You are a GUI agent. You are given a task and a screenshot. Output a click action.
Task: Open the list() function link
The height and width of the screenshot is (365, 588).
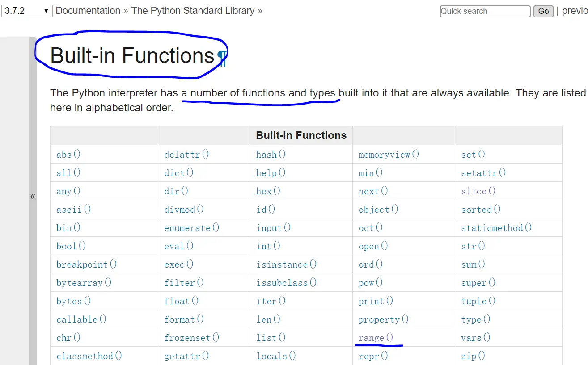tap(271, 338)
